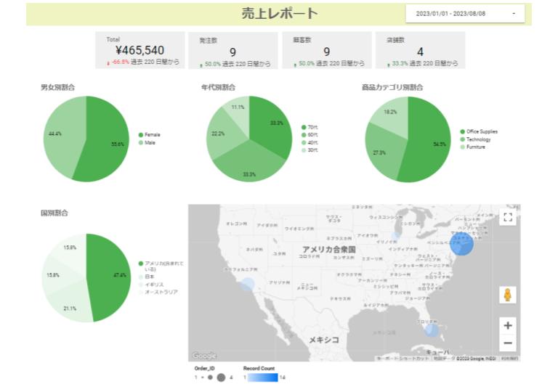Select the large blue bubble on the US east coast
Viewport: 558px width, 392px height.
pos(461,244)
